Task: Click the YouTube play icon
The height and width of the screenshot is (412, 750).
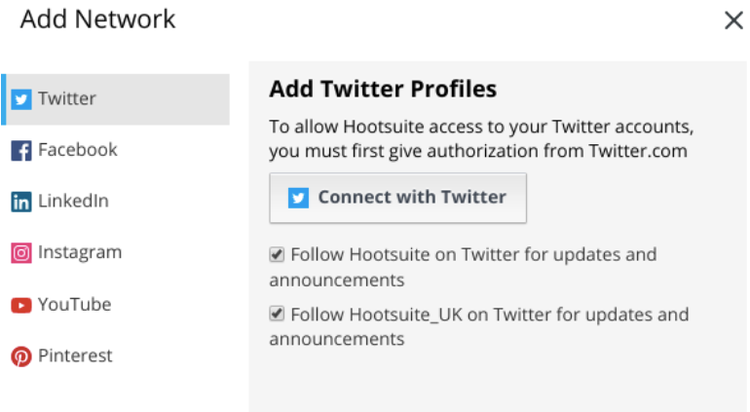Action: tap(21, 305)
